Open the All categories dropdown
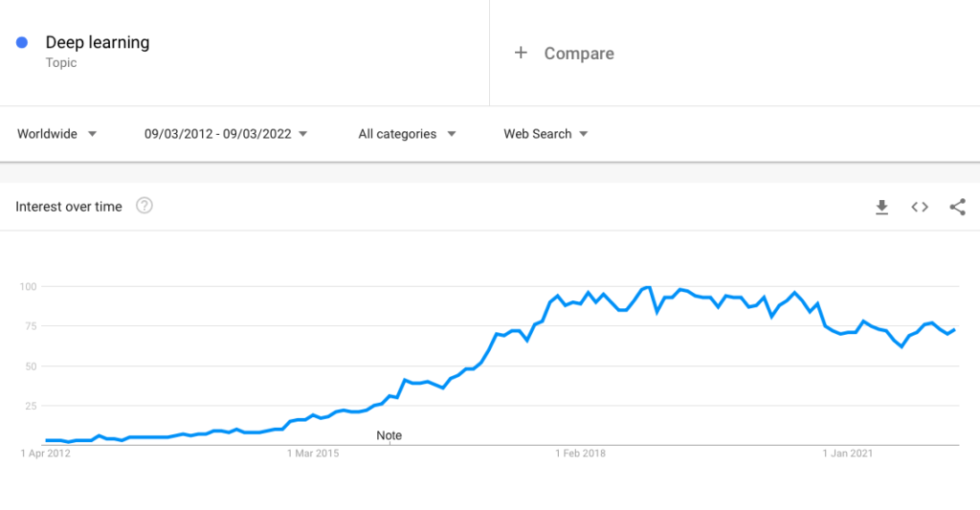 click(407, 134)
